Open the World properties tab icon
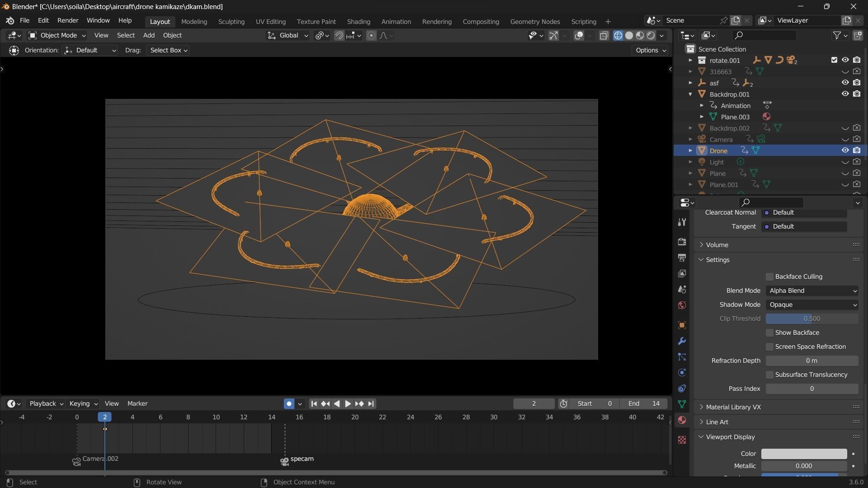Screen dimensions: 868x488 point(682,305)
